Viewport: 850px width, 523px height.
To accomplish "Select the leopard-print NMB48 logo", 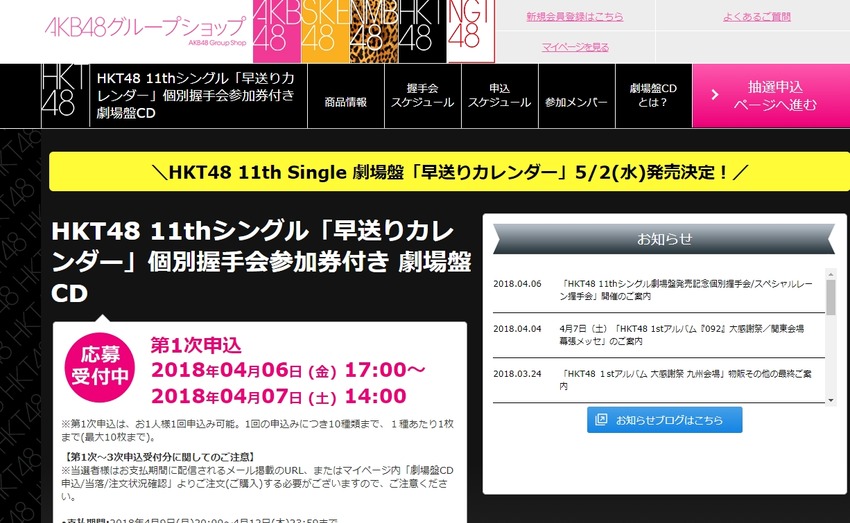I will pos(374,31).
